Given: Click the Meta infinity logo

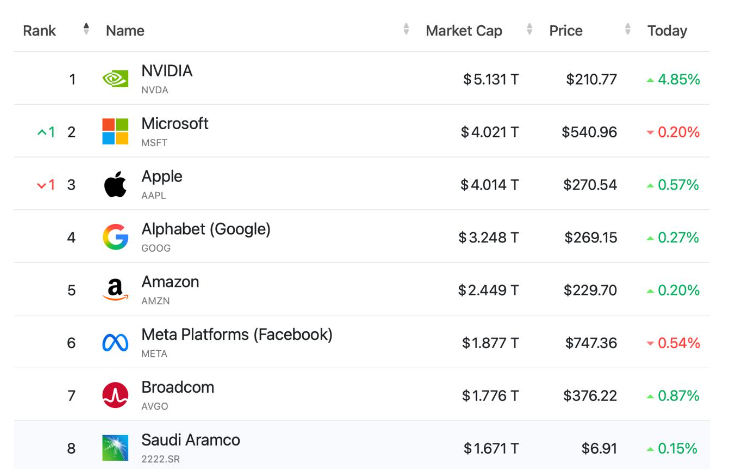Looking at the screenshot, I should point(115,343).
